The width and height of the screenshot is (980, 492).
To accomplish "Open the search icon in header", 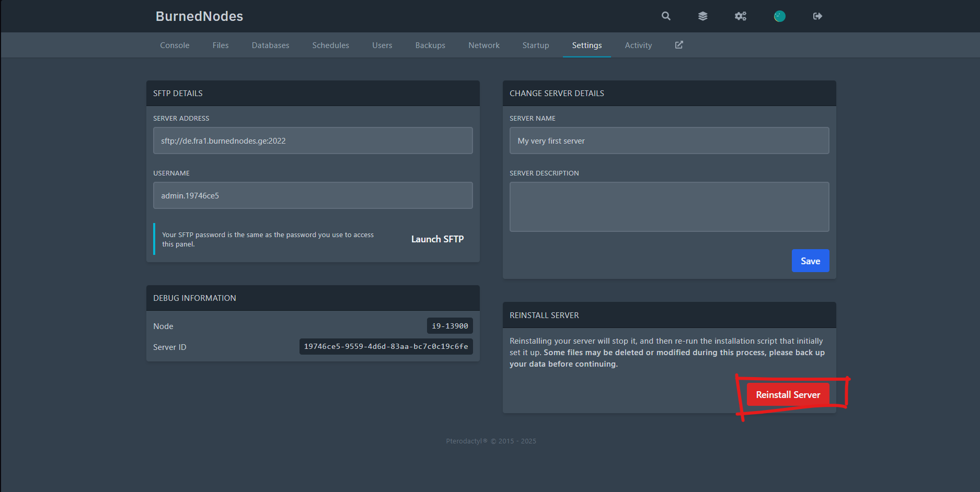I will point(666,16).
